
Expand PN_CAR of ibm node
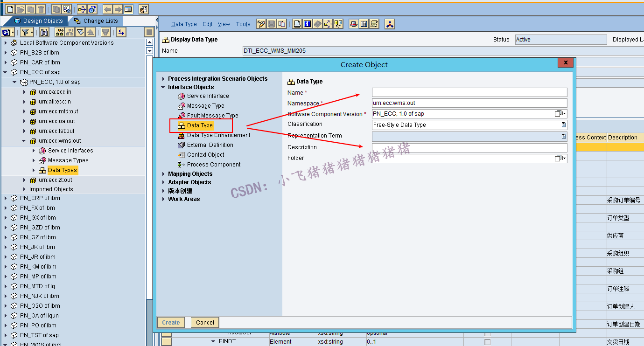coord(6,62)
